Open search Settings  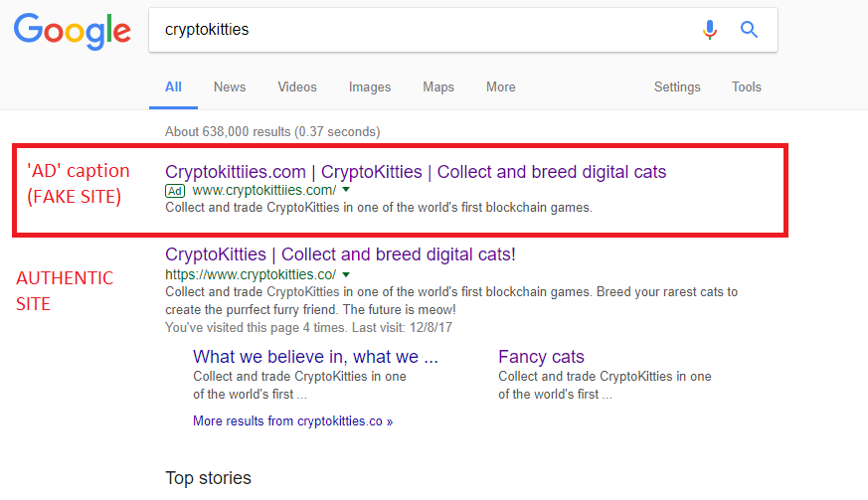coord(677,86)
